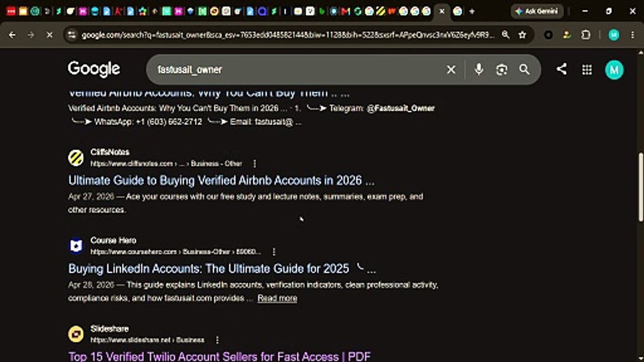This screenshot has width=644, height=362.
Task: Clear the Google search box text
Action: pyautogui.click(x=451, y=69)
